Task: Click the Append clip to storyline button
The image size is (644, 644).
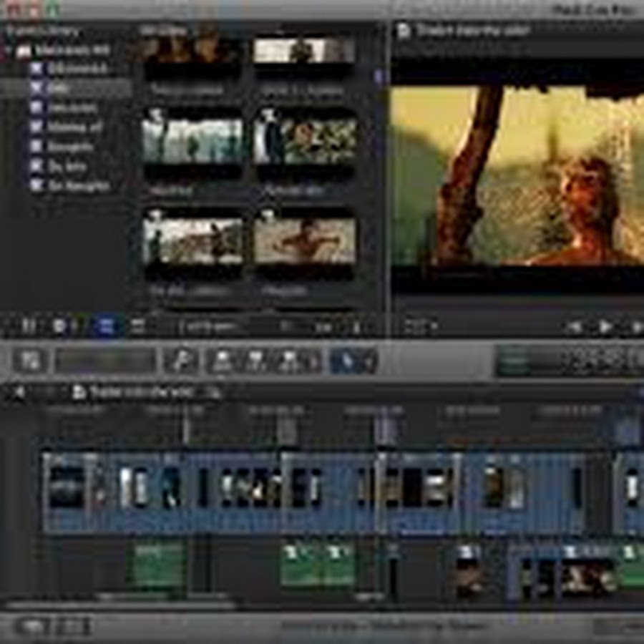Action: click(x=289, y=361)
